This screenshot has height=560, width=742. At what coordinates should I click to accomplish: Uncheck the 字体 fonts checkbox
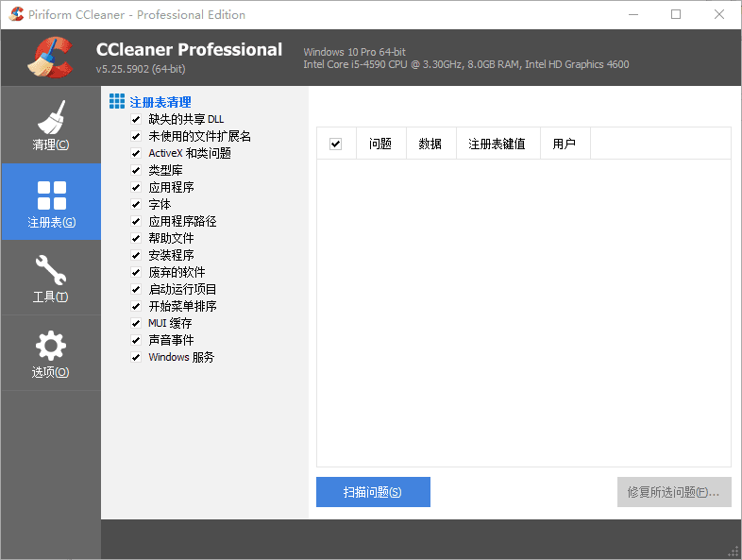tap(136, 204)
